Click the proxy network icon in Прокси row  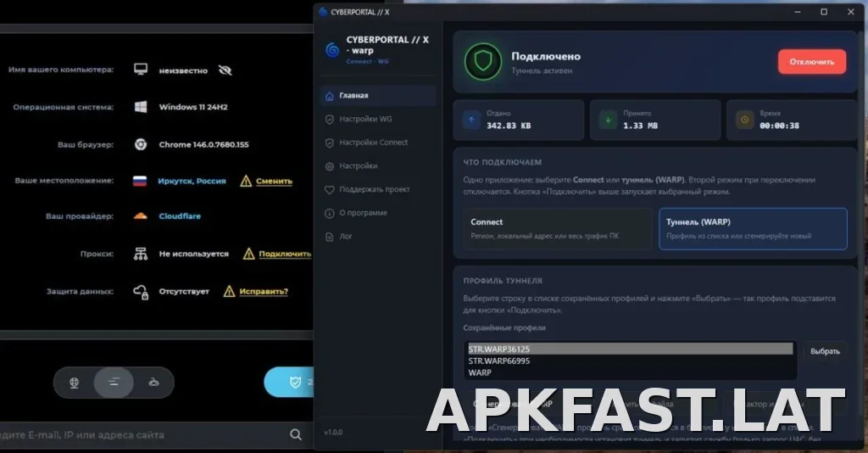coord(141,254)
